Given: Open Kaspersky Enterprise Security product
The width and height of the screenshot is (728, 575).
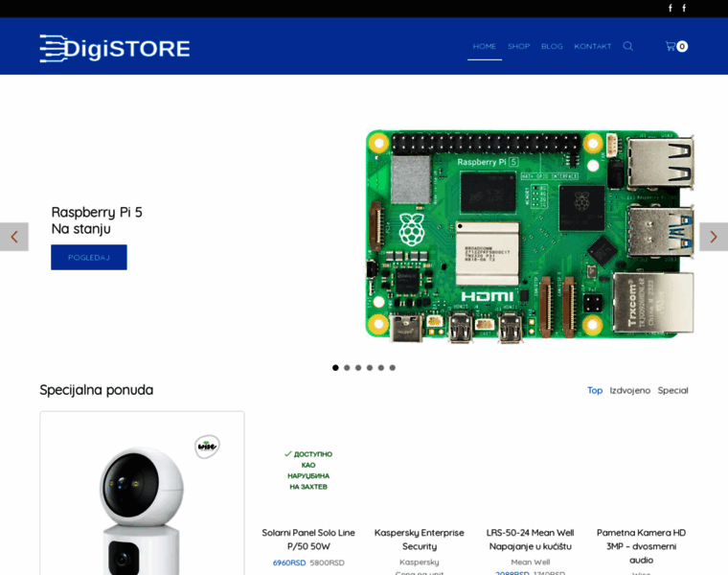Looking at the screenshot, I should point(420,540).
